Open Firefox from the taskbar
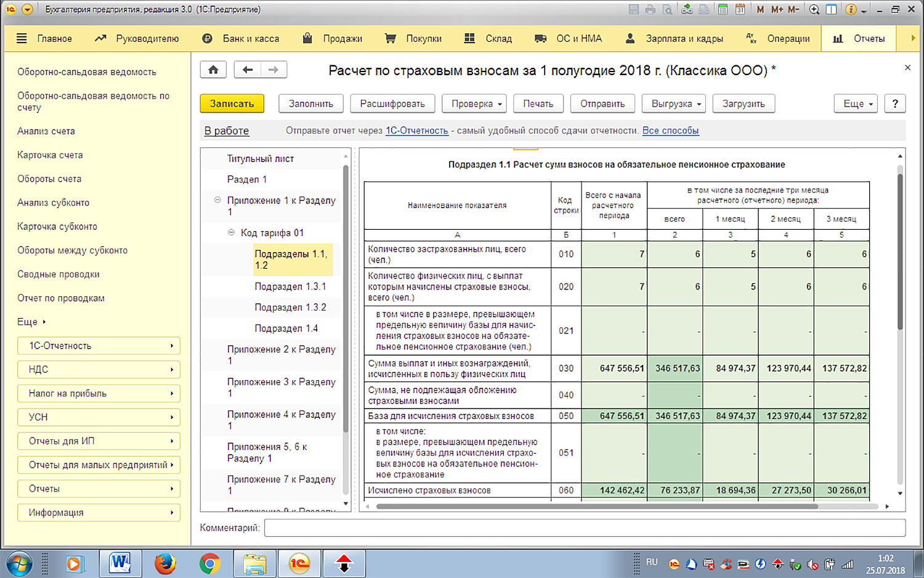 tap(165, 563)
